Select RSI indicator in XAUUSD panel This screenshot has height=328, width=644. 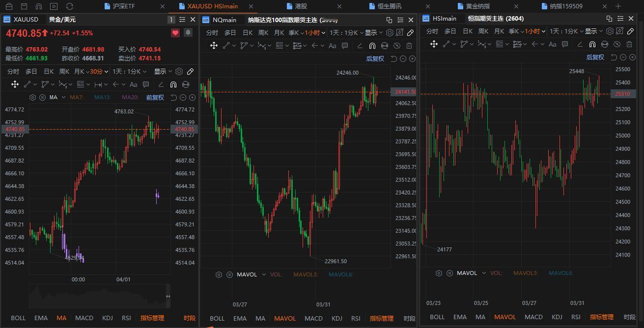(x=126, y=318)
